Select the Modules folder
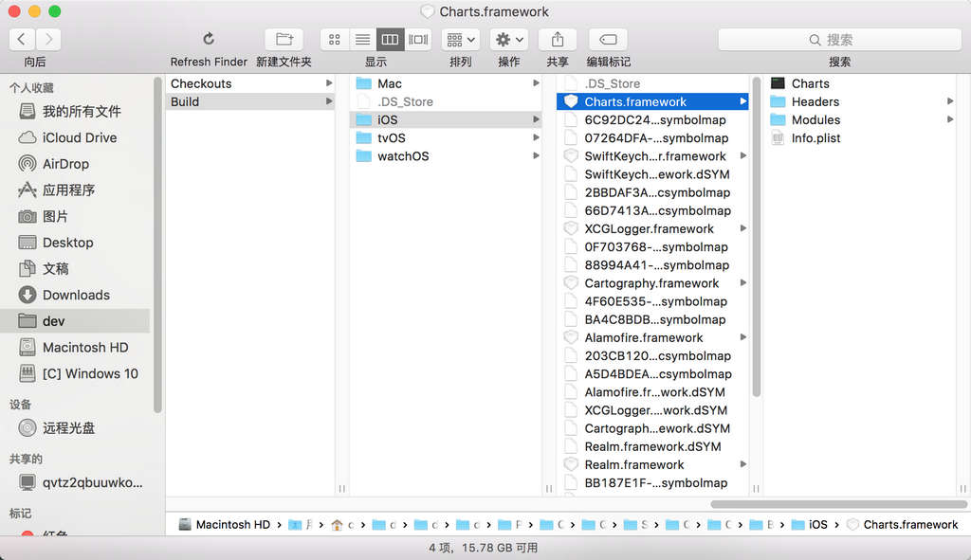971x560 pixels. (x=861, y=120)
